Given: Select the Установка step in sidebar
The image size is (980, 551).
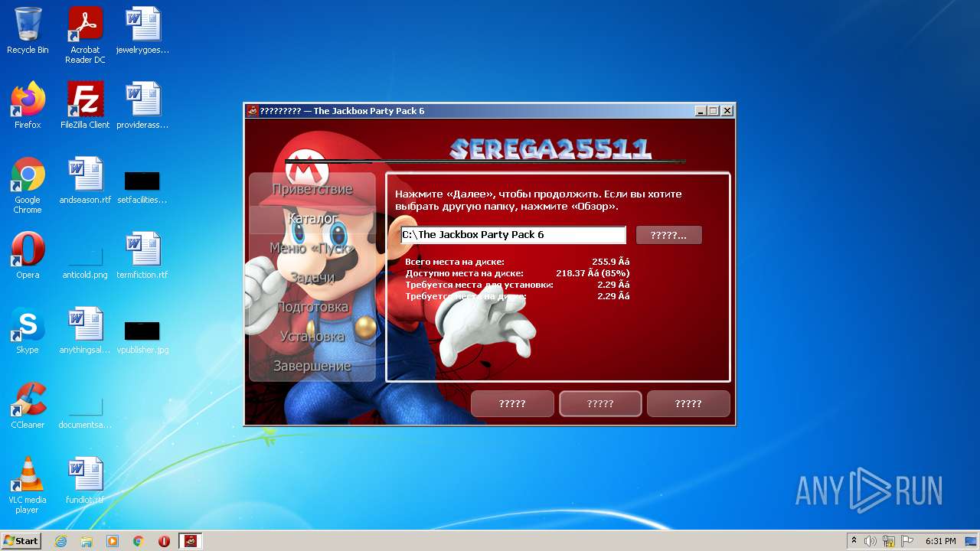Looking at the screenshot, I should click(x=312, y=337).
